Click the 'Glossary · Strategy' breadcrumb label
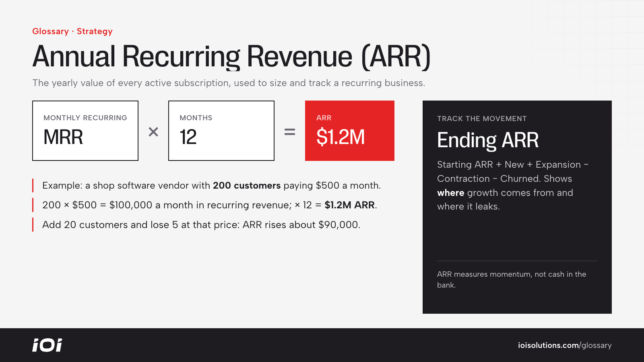Viewport: 644px width, 362px height. click(72, 31)
